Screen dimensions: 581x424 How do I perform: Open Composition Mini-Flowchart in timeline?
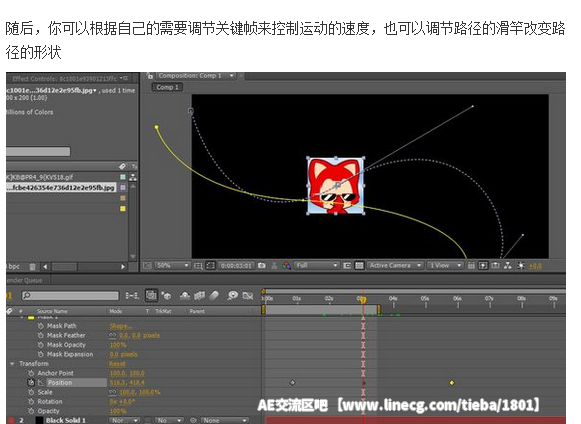click(x=132, y=295)
